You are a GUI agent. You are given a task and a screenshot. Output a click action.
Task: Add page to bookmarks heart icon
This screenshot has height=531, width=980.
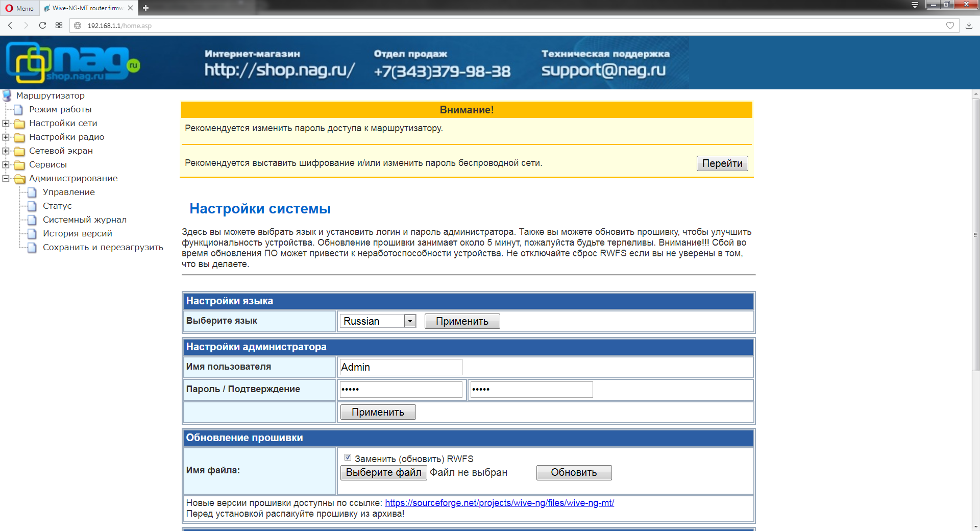coord(950,26)
